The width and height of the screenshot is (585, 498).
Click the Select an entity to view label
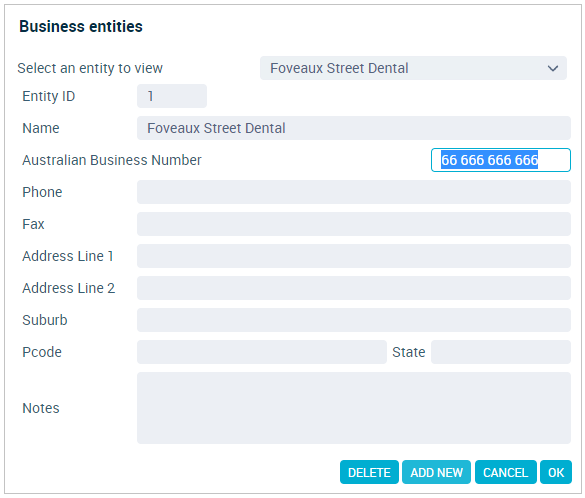click(90, 68)
